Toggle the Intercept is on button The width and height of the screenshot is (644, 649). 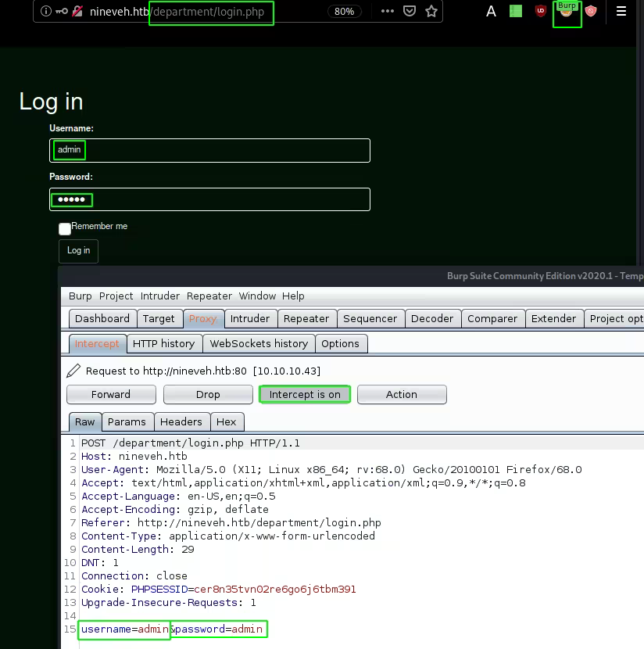(x=305, y=394)
